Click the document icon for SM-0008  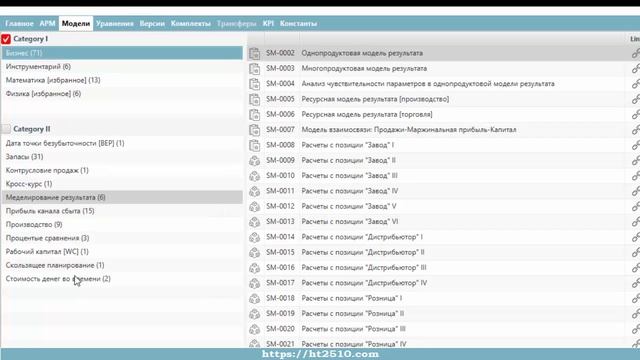tap(254, 145)
